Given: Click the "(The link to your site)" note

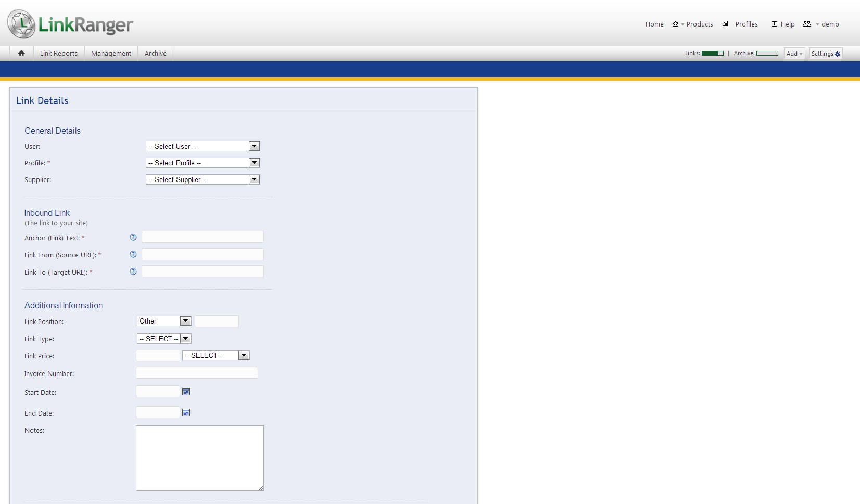Looking at the screenshot, I should coord(56,223).
